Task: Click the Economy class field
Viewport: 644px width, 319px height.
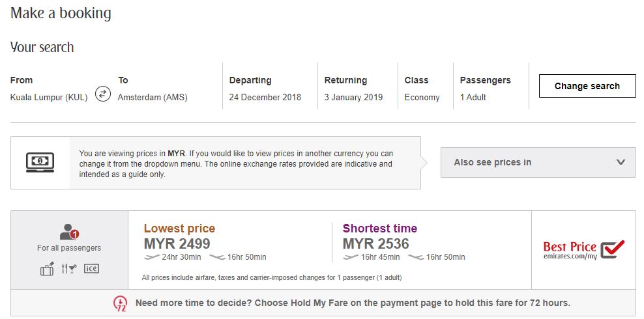Action: pos(422,98)
